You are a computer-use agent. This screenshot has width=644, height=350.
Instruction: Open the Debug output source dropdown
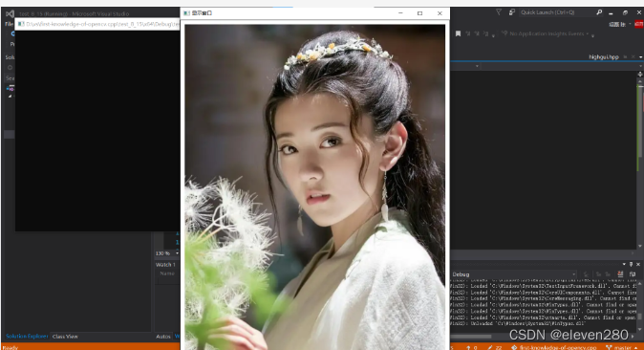pyautogui.click(x=514, y=274)
